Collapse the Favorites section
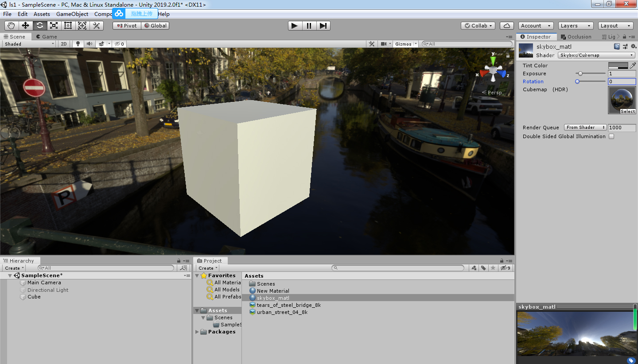 pyautogui.click(x=197, y=275)
